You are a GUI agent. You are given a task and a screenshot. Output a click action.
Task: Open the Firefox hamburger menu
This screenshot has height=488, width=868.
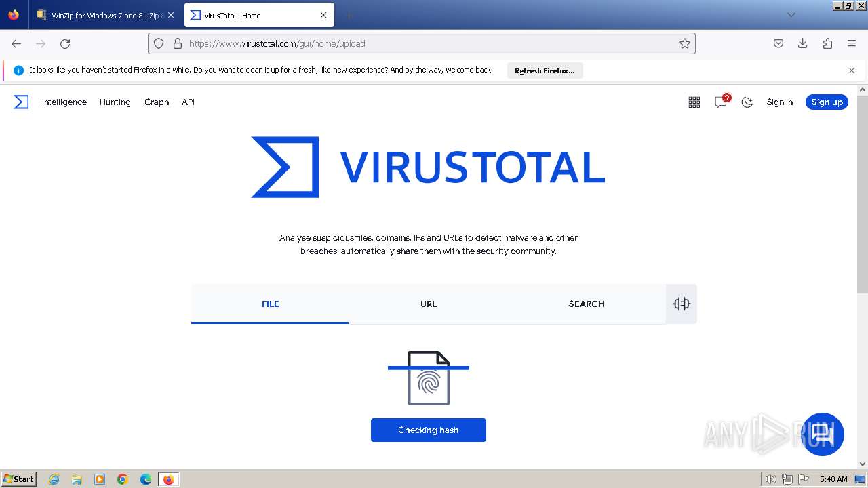(852, 43)
